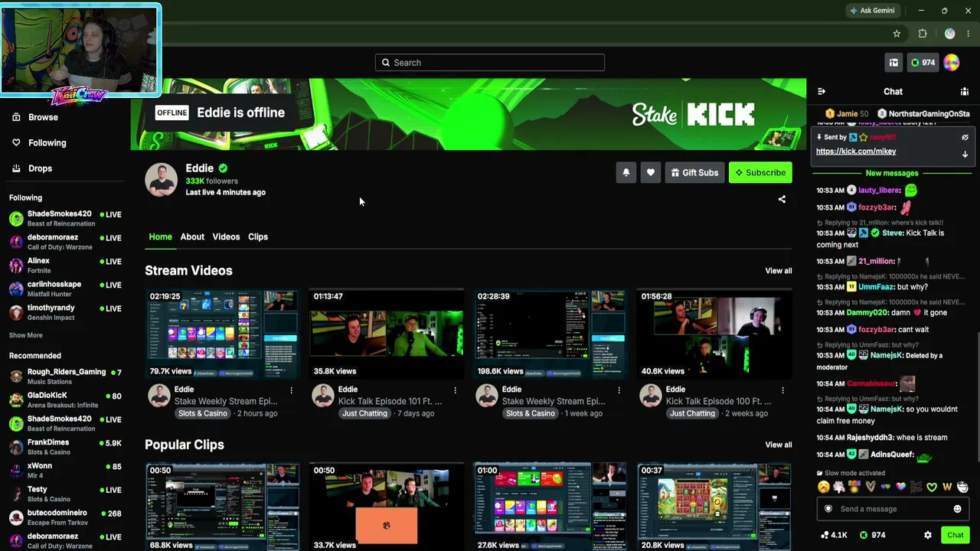Open the emoji picker in the message box
The image size is (980, 551).
pos(957,509)
